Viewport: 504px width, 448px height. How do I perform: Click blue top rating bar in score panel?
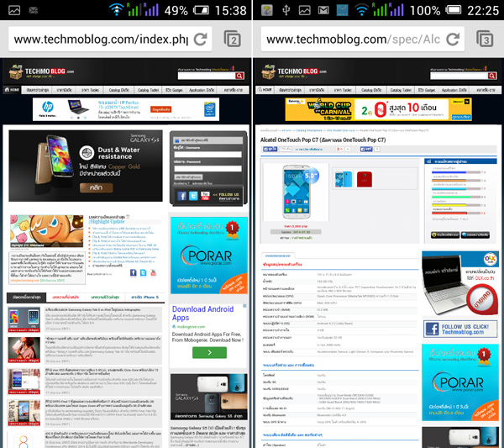click(x=456, y=172)
